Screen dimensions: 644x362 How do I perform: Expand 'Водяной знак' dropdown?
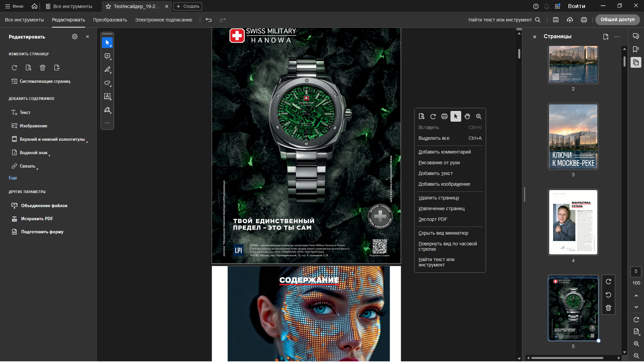(x=34, y=153)
